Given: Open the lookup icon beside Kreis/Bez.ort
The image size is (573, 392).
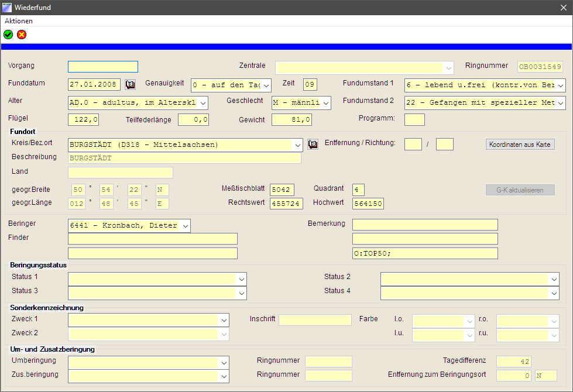Looking at the screenshot, I should tap(313, 145).
